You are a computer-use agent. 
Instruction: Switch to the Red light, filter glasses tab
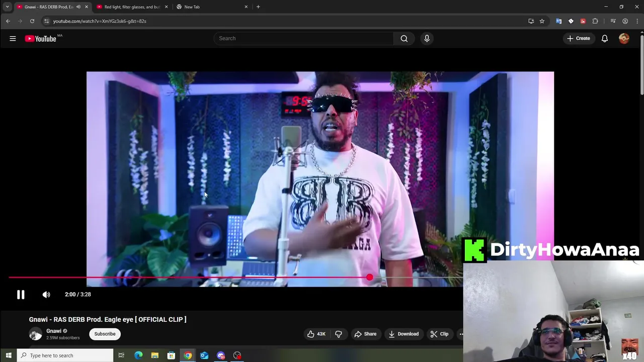132,7
